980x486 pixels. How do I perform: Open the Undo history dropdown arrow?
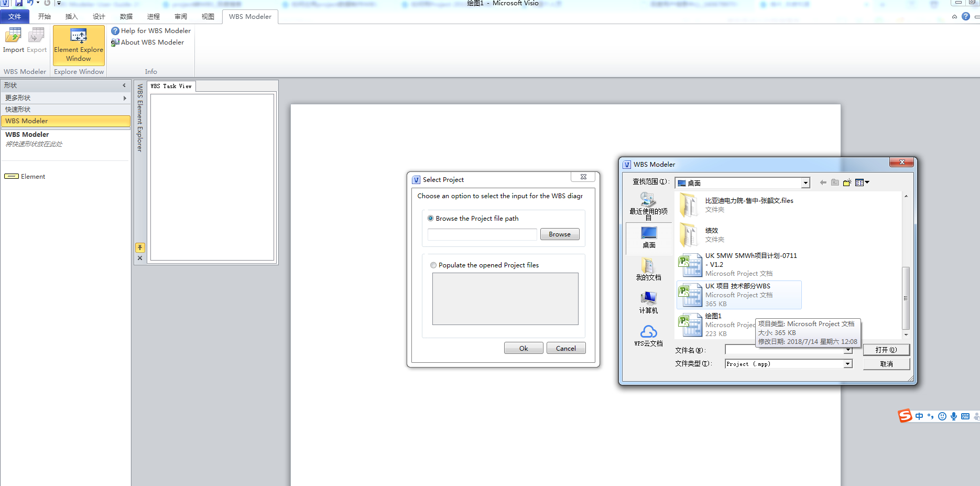coord(38,3)
